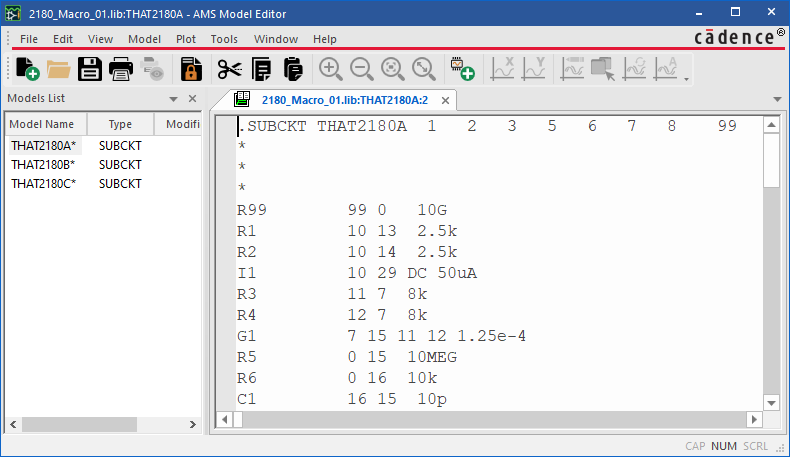Zoom out with magnifier minus icon

coord(362,69)
